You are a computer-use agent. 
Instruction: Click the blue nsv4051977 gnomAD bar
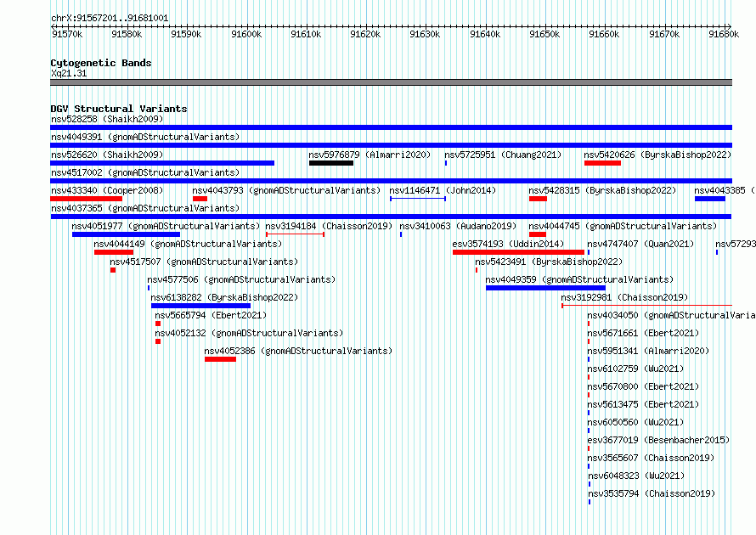click(x=126, y=234)
